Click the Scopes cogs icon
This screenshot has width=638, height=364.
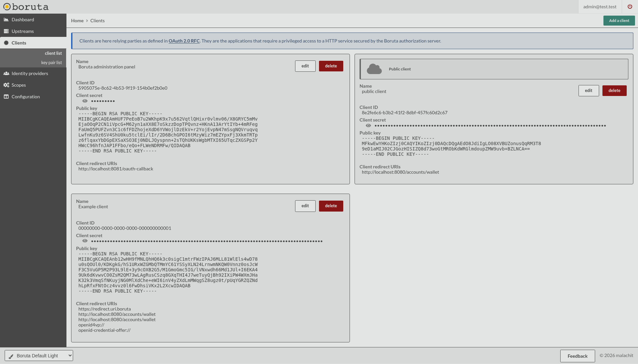tap(6, 85)
